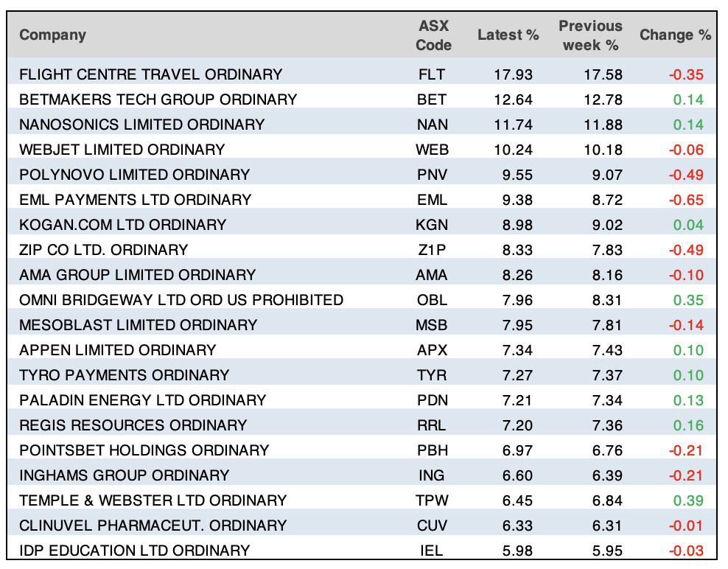This screenshot has width=728, height=569.
Task: Select the MSB ticker code
Action: tap(432, 325)
